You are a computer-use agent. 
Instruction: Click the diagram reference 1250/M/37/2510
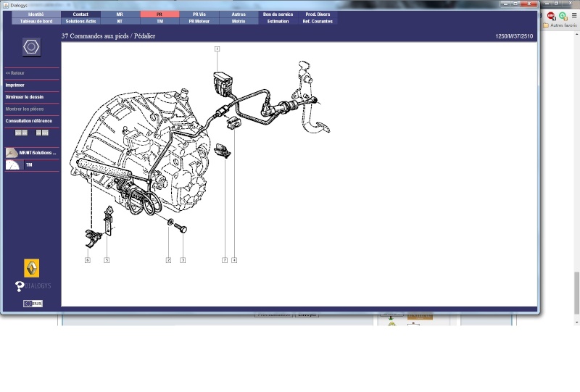[x=514, y=36]
